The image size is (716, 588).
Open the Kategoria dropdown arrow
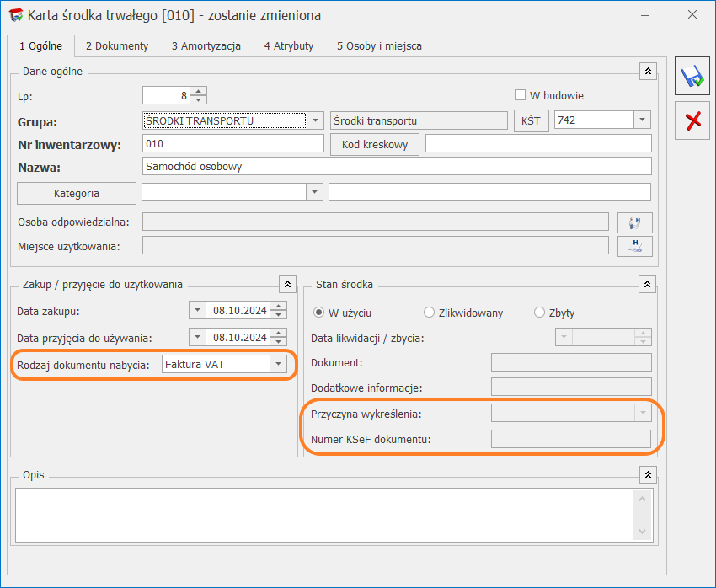click(x=314, y=192)
